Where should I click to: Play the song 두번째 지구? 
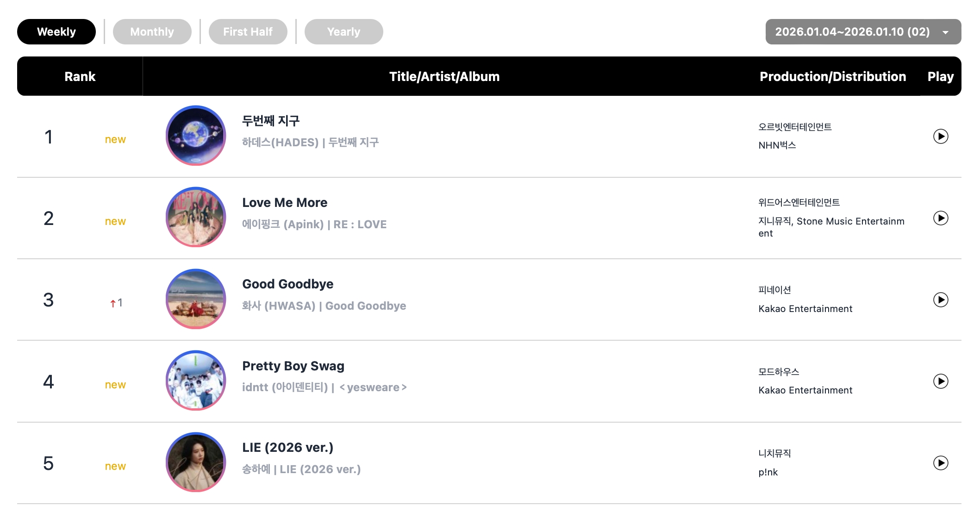940,137
